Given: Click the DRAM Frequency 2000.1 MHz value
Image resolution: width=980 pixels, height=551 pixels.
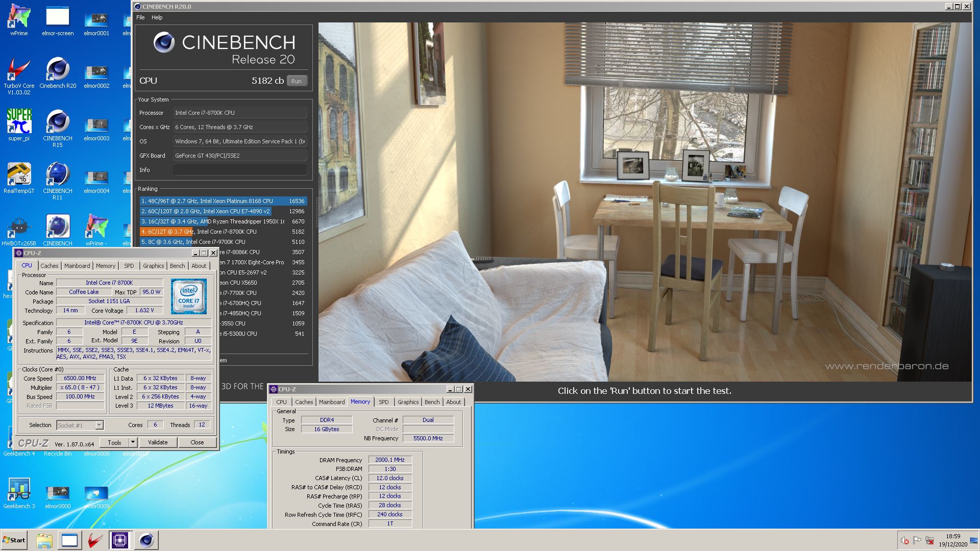Looking at the screenshot, I should [x=390, y=460].
